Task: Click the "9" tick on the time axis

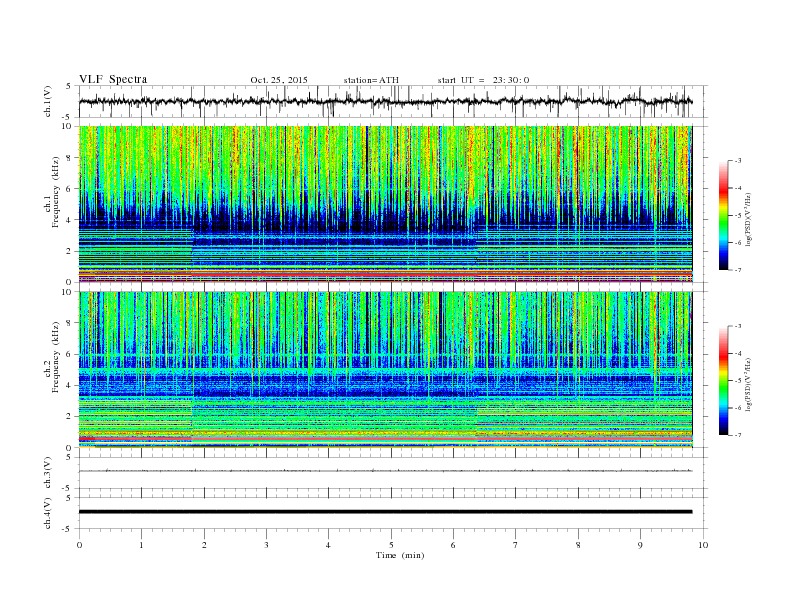Action: (640, 545)
